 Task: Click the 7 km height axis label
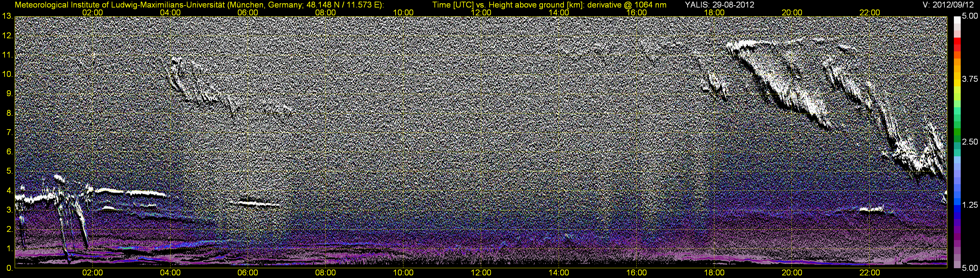pos(9,133)
